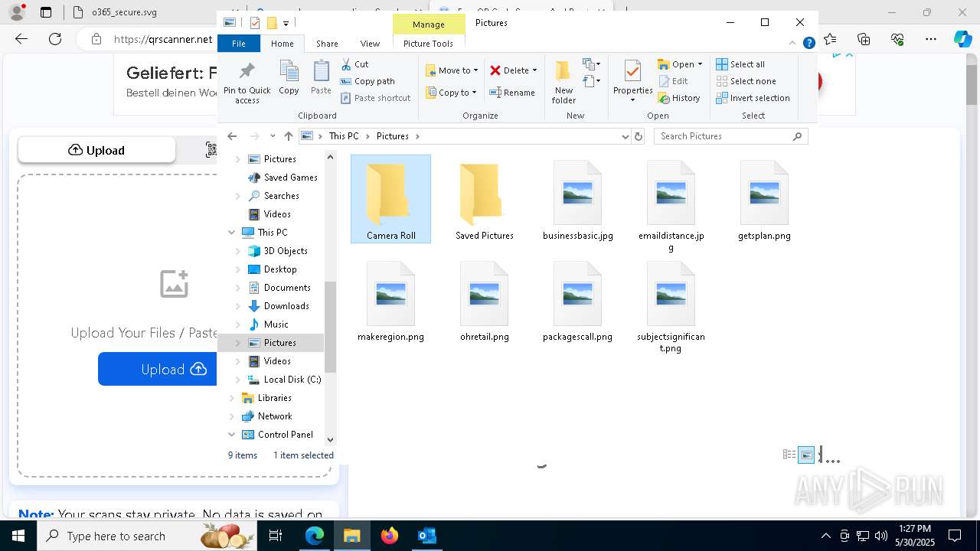Open Move to dropdown
Viewport: 980px width, 551px height.
point(452,70)
